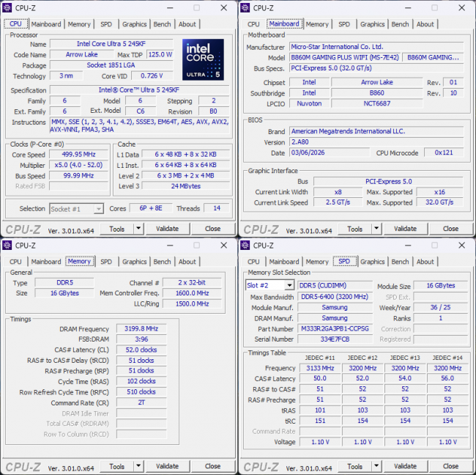Screen dimensions: 476x475
Task: Click the LPCIO value 'NCT6687'
Action: [376, 103]
